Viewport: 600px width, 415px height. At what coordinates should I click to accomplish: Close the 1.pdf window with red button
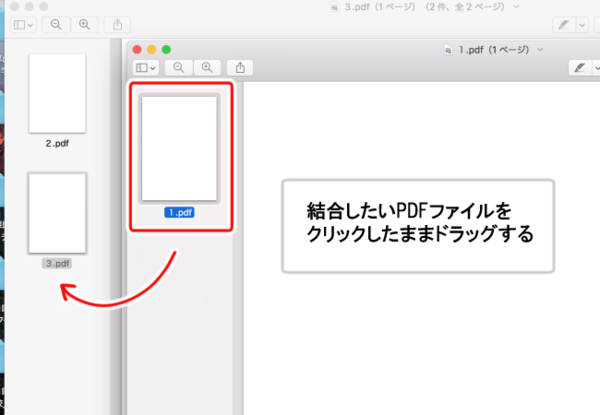(137, 50)
